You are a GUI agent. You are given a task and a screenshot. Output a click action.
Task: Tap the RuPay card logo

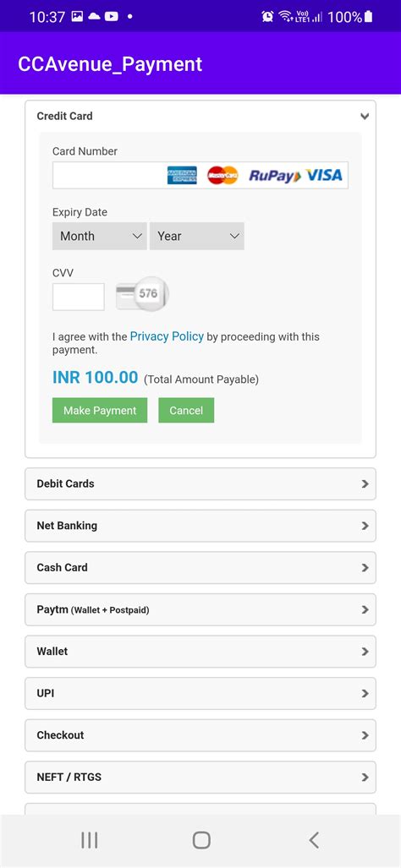(275, 176)
